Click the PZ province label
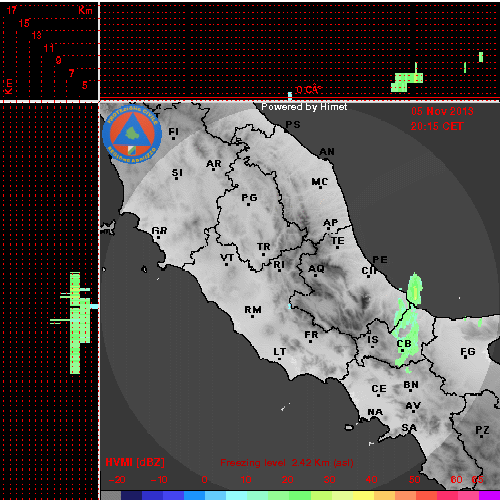The image size is (500, 500). click(482, 430)
